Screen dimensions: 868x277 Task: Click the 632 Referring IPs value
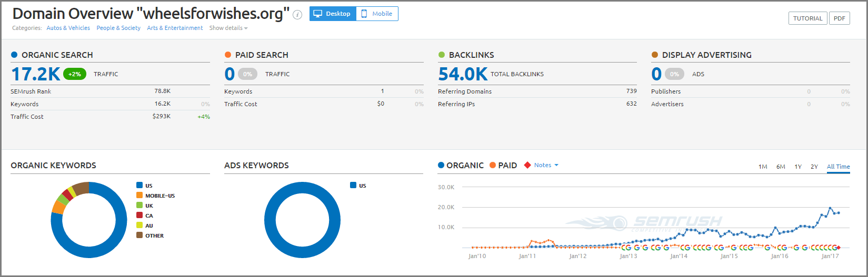point(632,104)
